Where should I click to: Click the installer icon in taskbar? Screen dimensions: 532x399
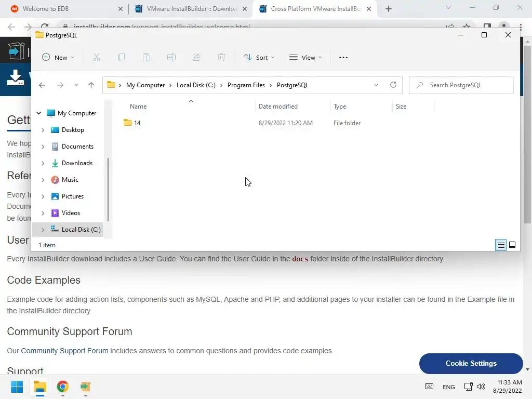tap(86, 387)
